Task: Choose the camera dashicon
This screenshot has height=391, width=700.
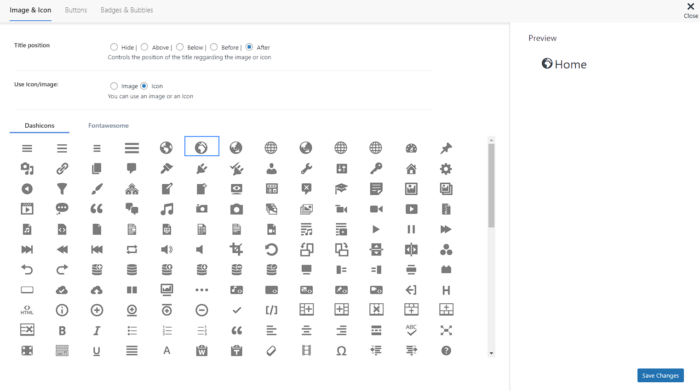Action: coord(236,209)
